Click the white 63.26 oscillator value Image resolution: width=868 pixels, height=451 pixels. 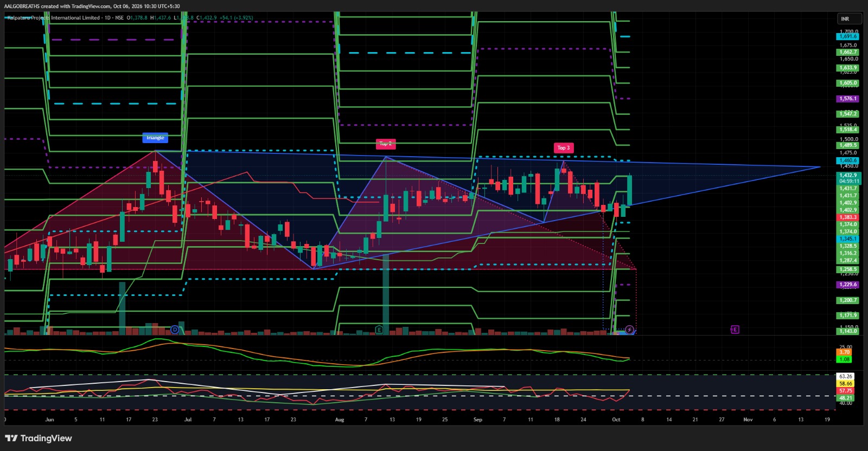(x=846, y=376)
